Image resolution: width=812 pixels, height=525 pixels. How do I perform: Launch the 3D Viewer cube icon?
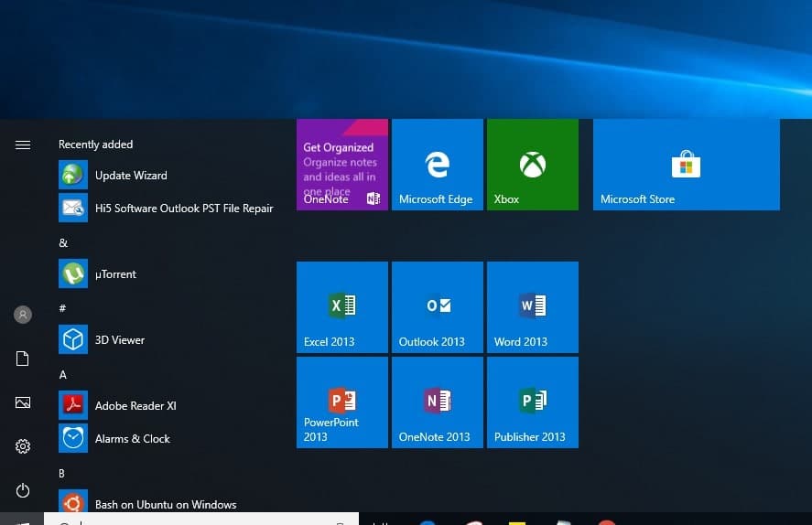(x=73, y=339)
